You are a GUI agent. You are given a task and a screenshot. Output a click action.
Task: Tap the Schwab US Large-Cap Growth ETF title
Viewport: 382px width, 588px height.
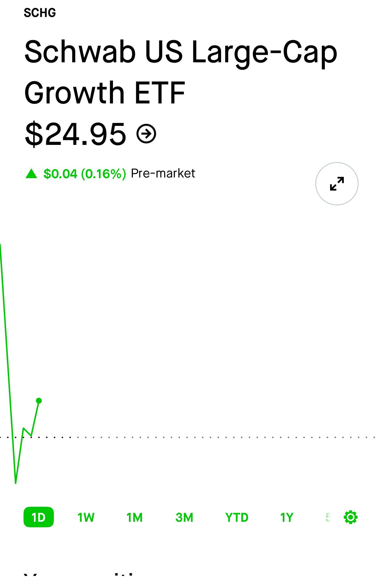(181, 72)
